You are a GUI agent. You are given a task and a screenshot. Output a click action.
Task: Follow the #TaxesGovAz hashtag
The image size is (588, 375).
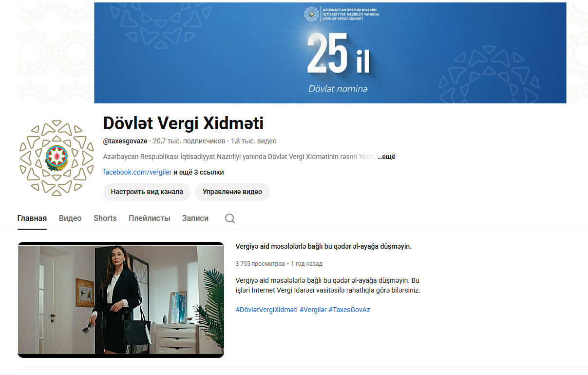coord(349,310)
